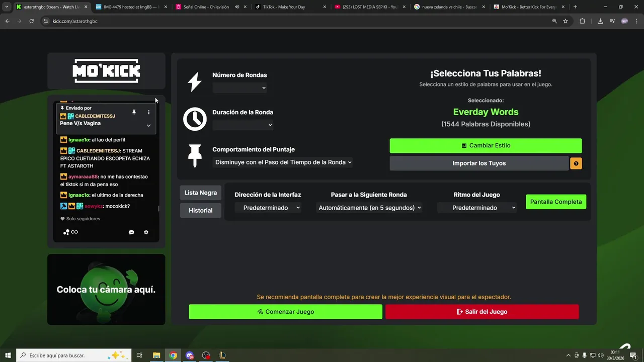The width and height of the screenshot is (644, 362).
Task: Switch to LOST MEDIA SEPIKI YouTube tab
Action: coord(370,7)
